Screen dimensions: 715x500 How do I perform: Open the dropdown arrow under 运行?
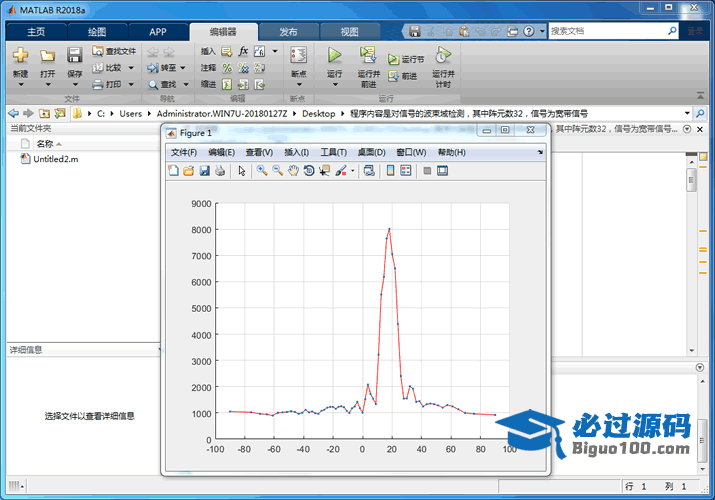click(x=335, y=85)
